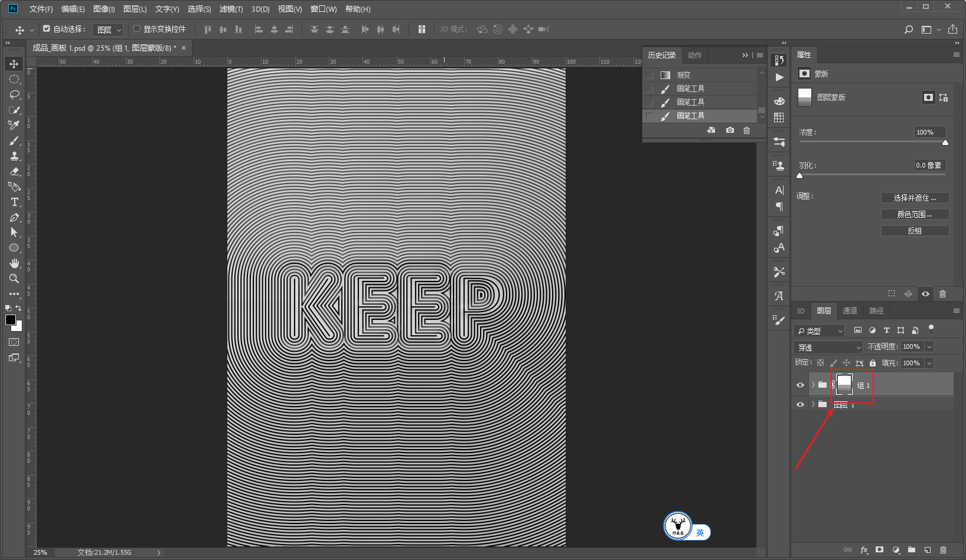Viewport: 966px width, 560px height.
Task: Open the Auto-Select 图层 dropdown
Action: point(107,30)
